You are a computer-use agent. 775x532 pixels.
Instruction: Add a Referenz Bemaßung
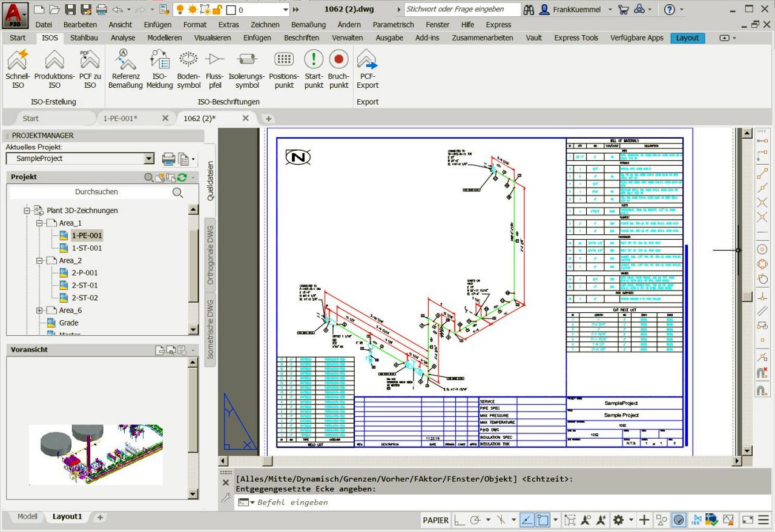pyautogui.click(x=126, y=69)
